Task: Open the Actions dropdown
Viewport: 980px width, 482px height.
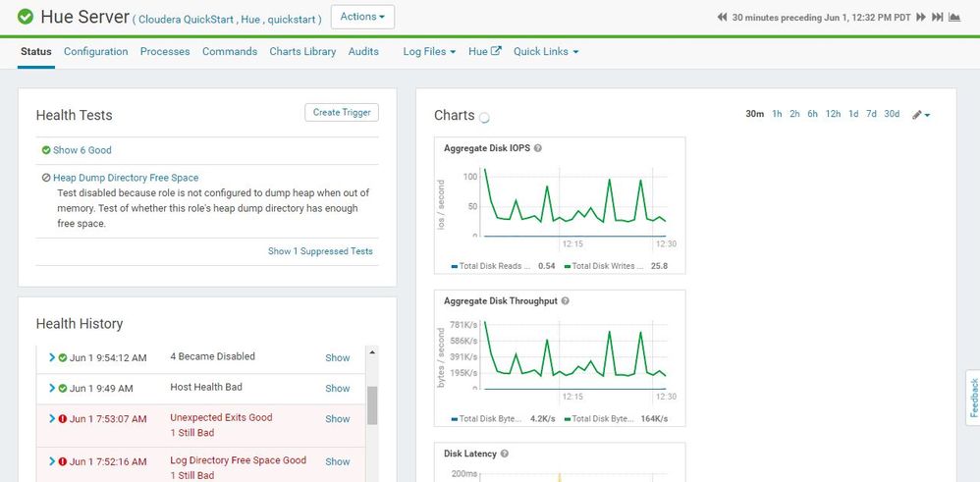Action: coord(362,17)
